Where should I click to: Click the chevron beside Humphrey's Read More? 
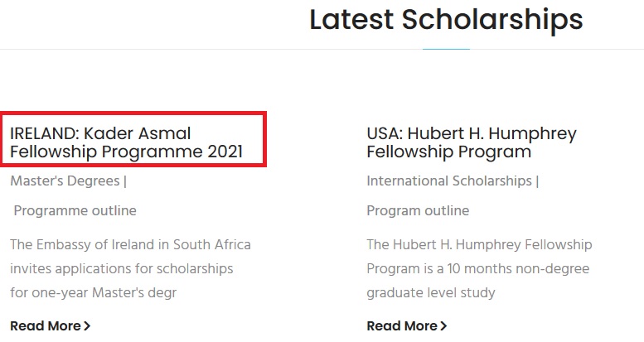pyautogui.click(x=443, y=326)
